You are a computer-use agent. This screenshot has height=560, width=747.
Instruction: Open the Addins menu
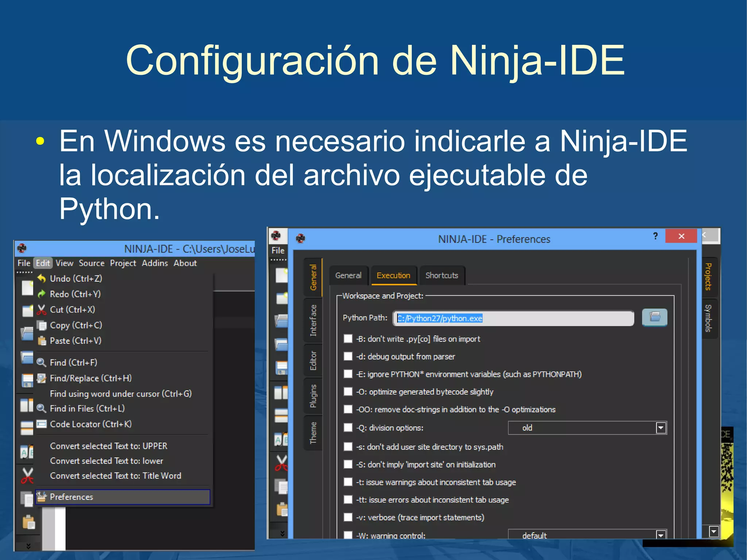tap(155, 263)
